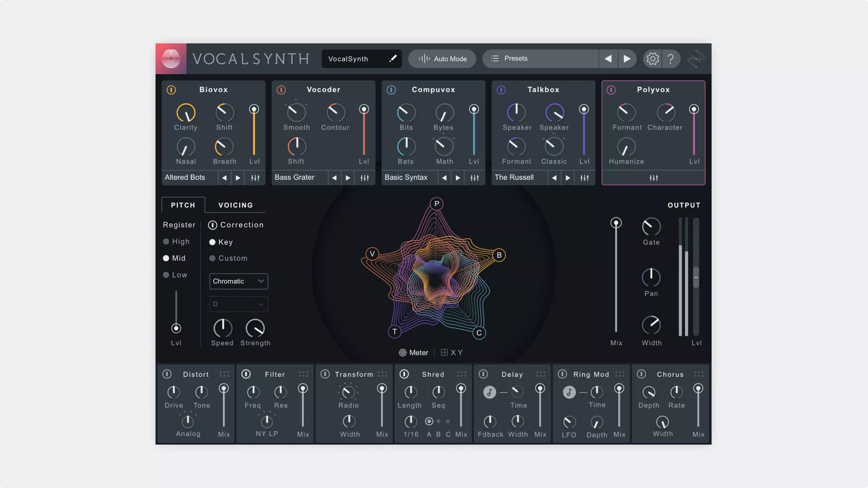Image resolution: width=868 pixels, height=488 pixels.
Task: Open the D key dropdown
Action: pyautogui.click(x=239, y=304)
